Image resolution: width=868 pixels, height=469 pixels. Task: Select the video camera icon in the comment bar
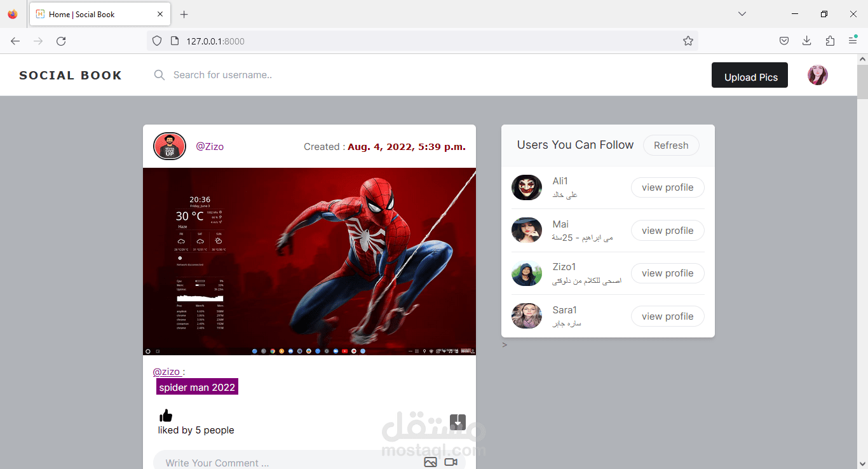(451, 462)
